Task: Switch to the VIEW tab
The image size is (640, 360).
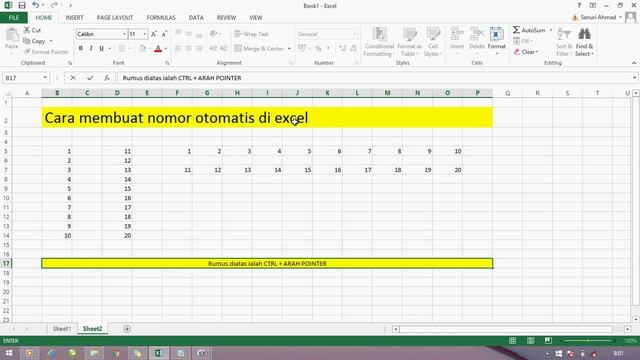Action: [x=256, y=18]
